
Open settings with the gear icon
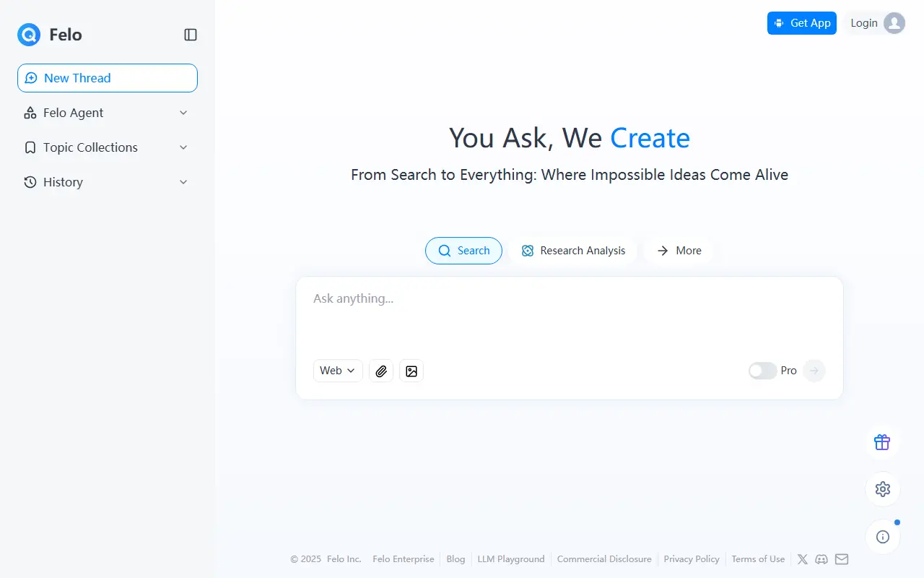882,489
